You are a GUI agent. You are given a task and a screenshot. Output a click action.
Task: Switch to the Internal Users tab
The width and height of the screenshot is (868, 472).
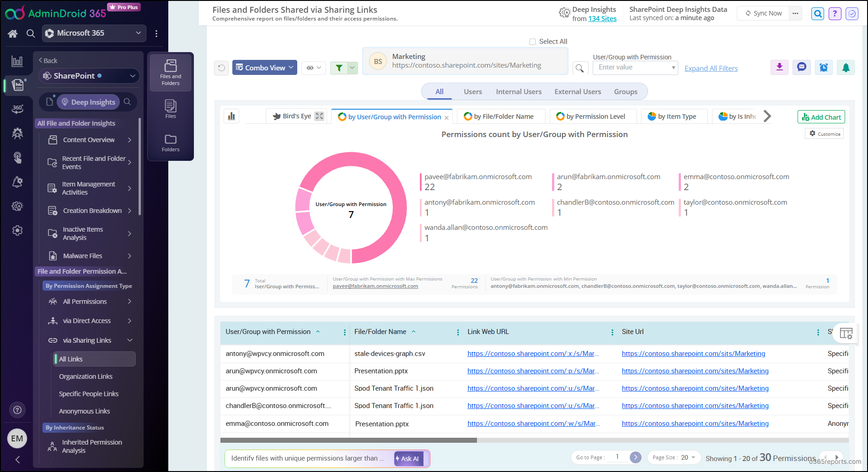click(519, 92)
